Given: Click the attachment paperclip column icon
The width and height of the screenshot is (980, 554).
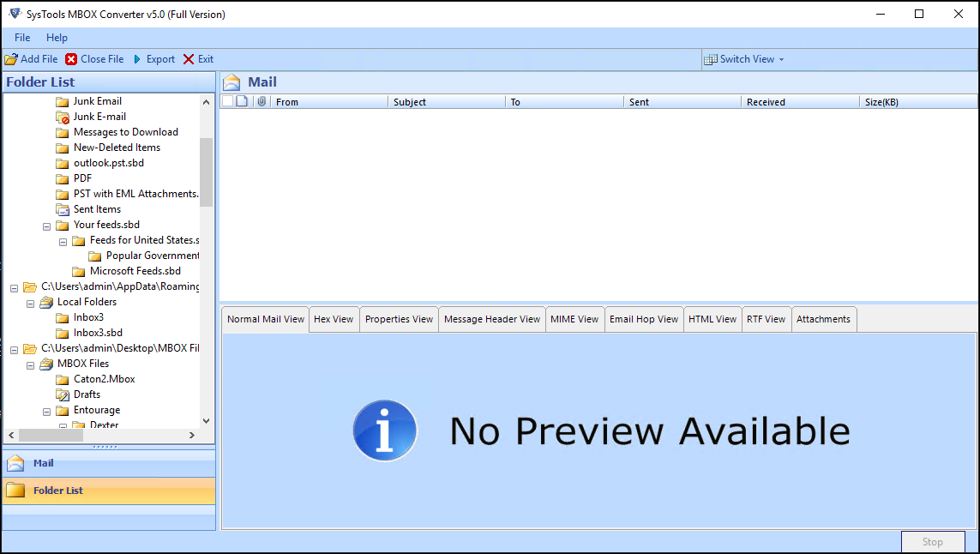Looking at the screenshot, I should coord(262,101).
